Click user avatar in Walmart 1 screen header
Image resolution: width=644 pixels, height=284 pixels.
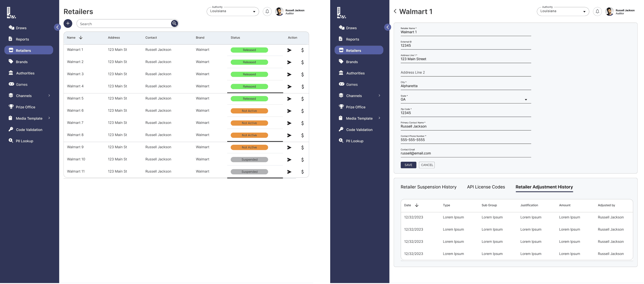click(x=609, y=12)
